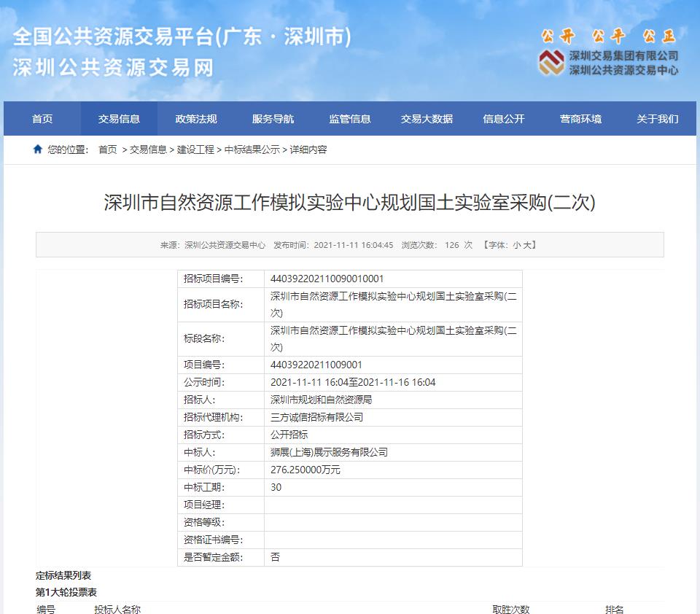Viewport: 700px width, 614px height.
Task: Open the 信息公开 navigation menu
Action: coord(504,119)
